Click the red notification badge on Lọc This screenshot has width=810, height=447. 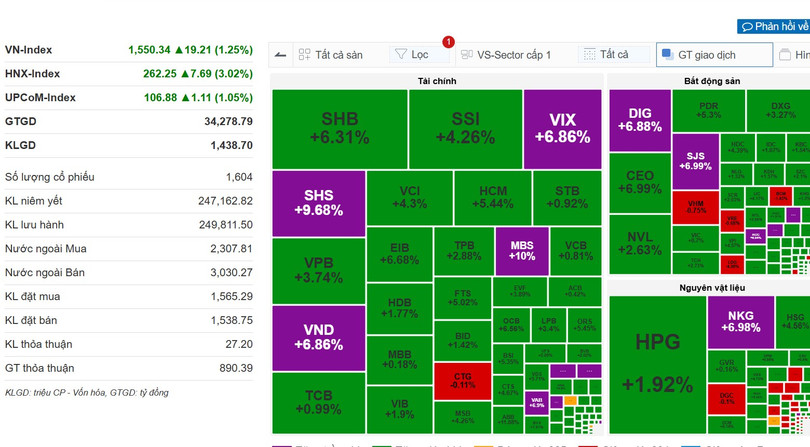(448, 42)
